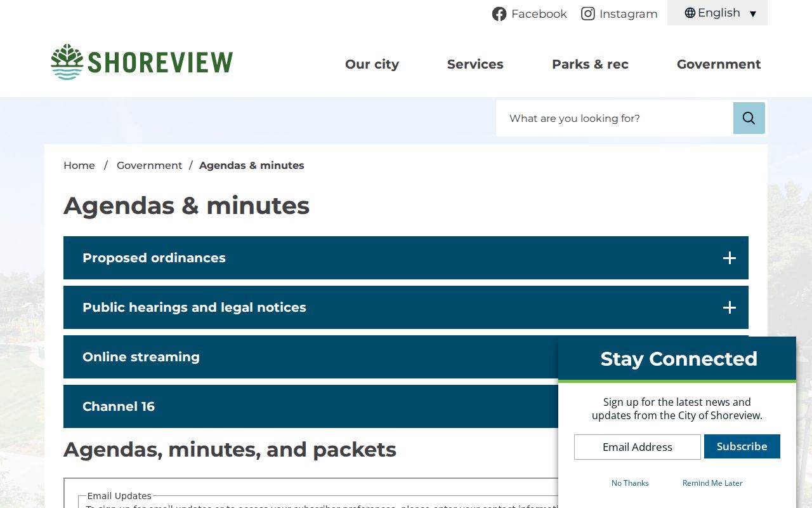Click the Agendas & minutes breadcrumb text
This screenshot has width=812, height=508.
tap(252, 165)
